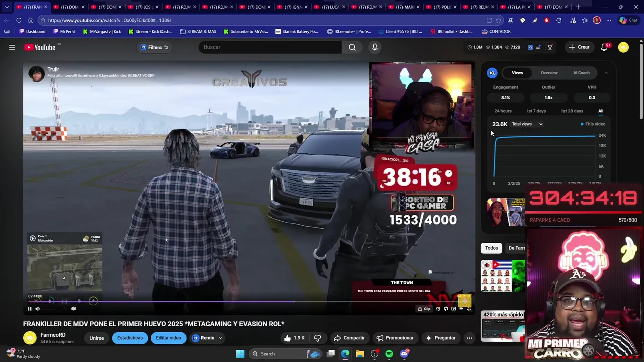Select the Todos filter chip
This screenshot has height=362, width=644.
[491, 248]
